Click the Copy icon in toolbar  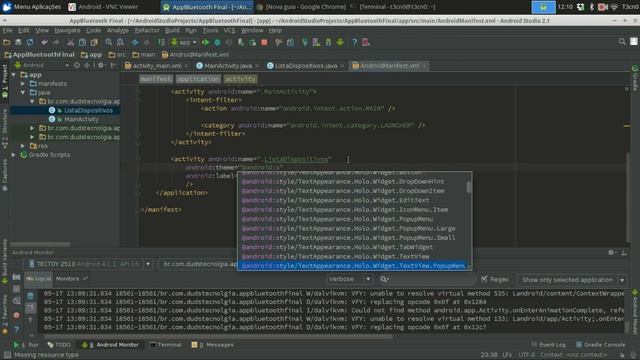82,42
